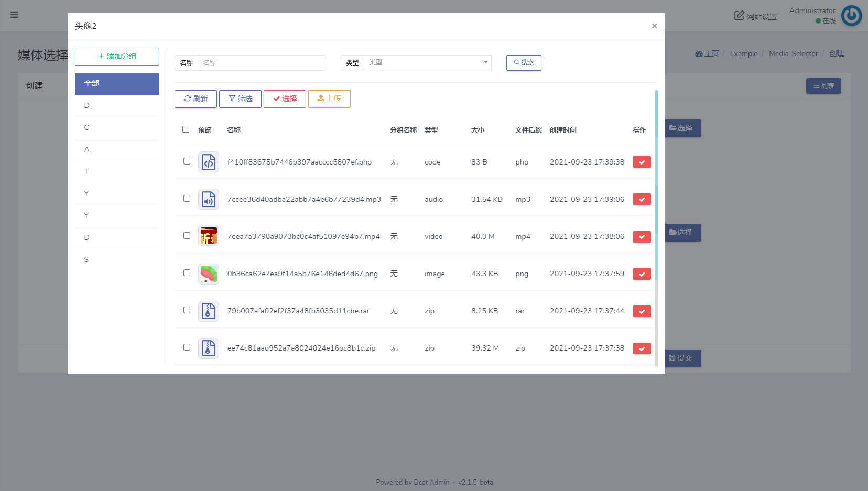Click the audio file icon for mp3 file
Screen dimensions: 868x491
tap(209, 200)
